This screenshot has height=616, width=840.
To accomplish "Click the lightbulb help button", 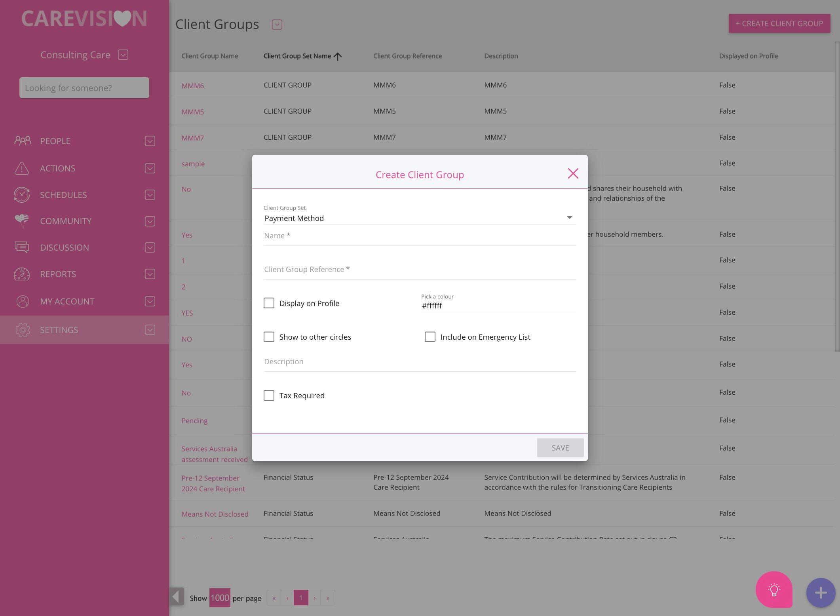I will [774, 590].
